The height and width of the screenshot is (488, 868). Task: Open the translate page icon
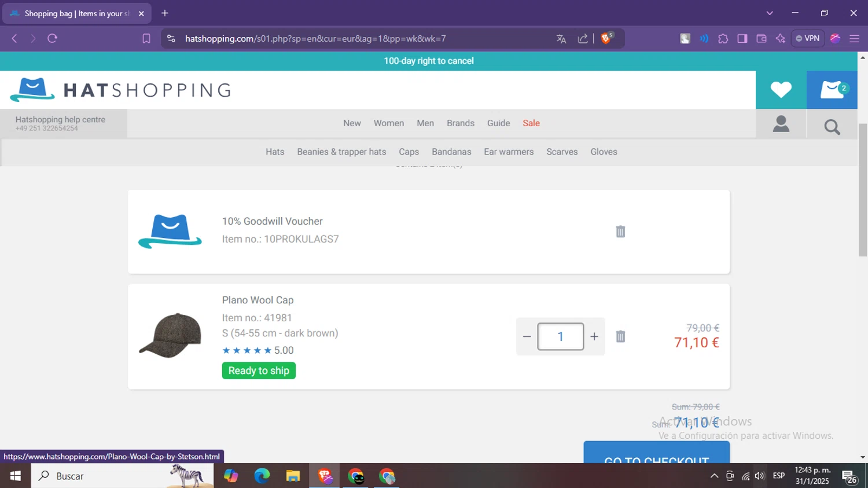[x=561, y=39]
